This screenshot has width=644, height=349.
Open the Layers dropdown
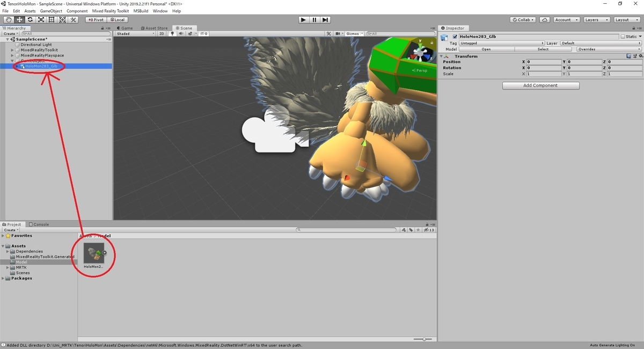(596, 20)
